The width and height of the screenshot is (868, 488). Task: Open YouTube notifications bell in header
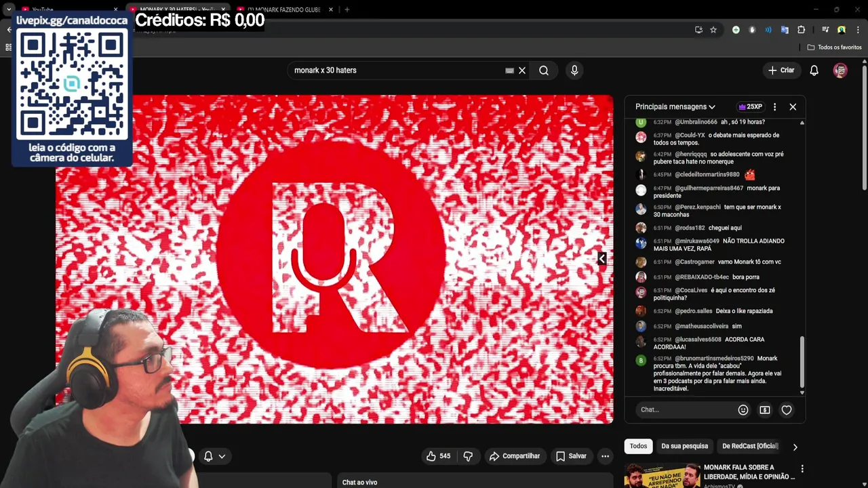[x=814, y=70]
